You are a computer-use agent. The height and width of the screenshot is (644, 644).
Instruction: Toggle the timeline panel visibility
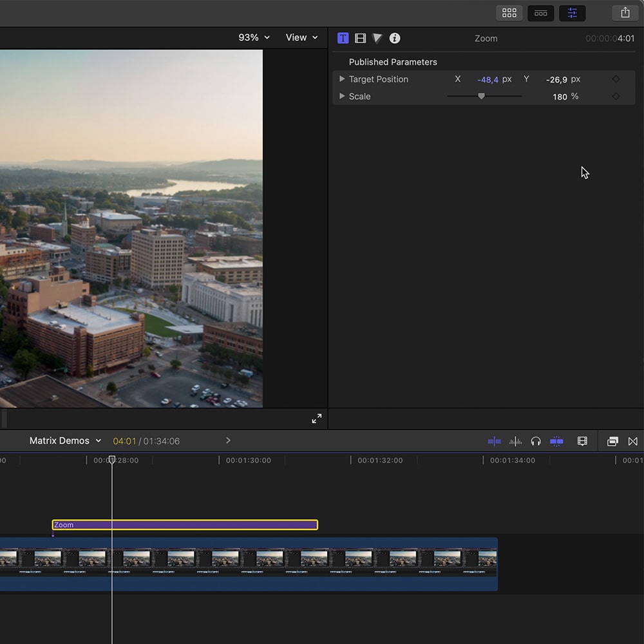541,13
